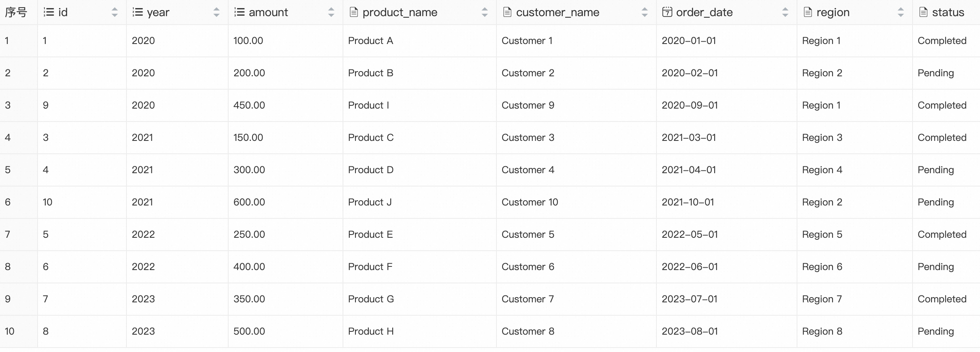Click the text type icon for product_name
980x352 pixels.
point(354,12)
